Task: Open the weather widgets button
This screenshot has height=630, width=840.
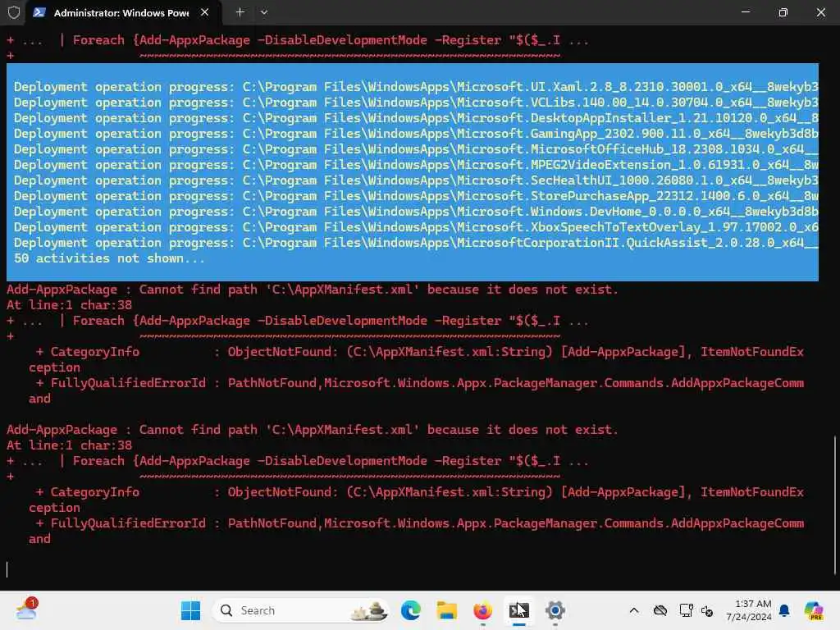Action: (x=26, y=609)
